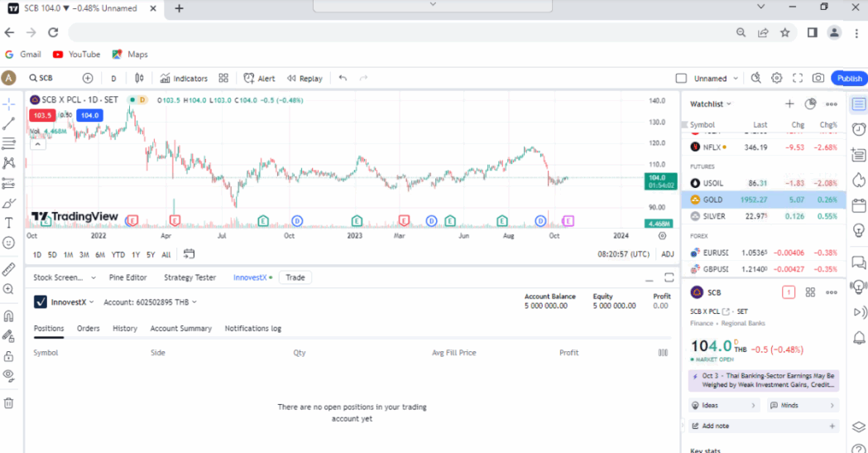The image size is (868, 453).
Task: Select the patterns drawing tool
Action: (x=8, y=163)
